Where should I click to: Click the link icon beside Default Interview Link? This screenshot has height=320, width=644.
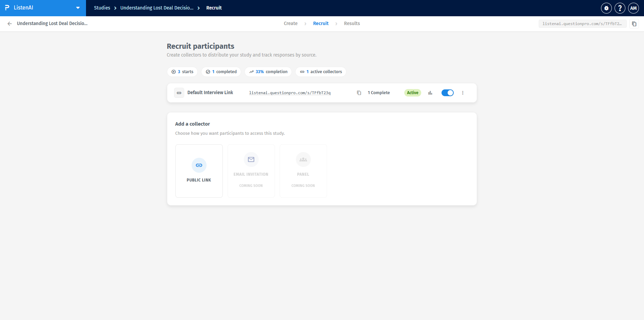click(179, 93)
